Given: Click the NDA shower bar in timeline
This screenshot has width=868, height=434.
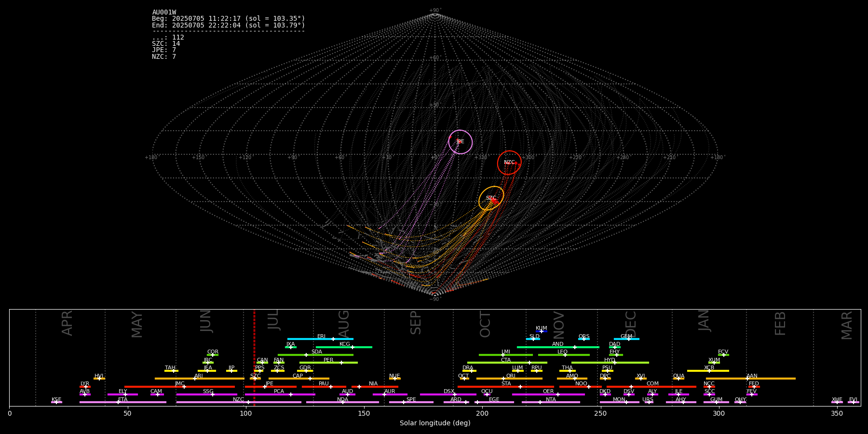Looking at the screenshot, I should point(343,402).
